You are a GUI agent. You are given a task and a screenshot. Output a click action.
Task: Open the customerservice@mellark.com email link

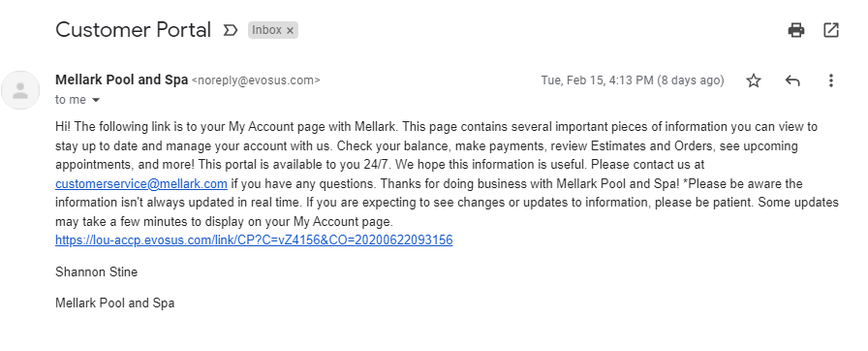[141, 184]
